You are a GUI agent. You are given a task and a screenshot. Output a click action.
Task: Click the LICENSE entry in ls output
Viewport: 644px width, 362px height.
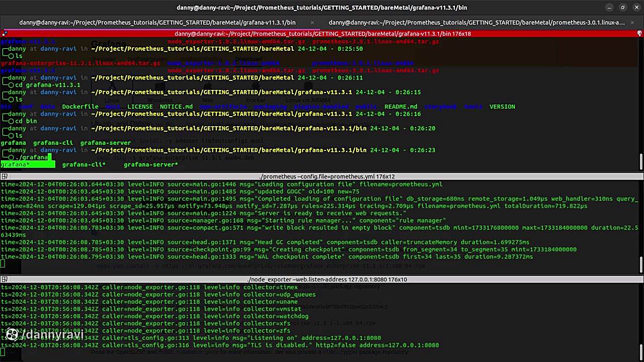click(140, 107)
